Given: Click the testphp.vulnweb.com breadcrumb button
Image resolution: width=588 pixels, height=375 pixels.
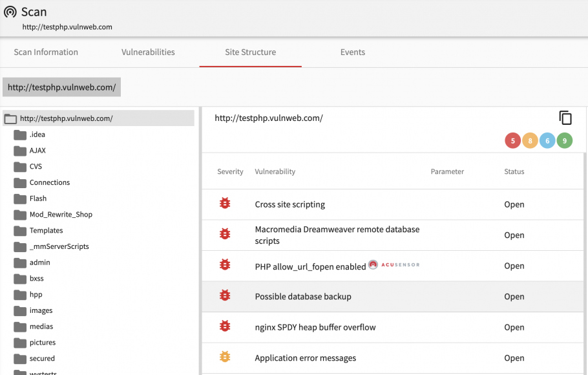Looking at the screenshot, I should point(61,87).
